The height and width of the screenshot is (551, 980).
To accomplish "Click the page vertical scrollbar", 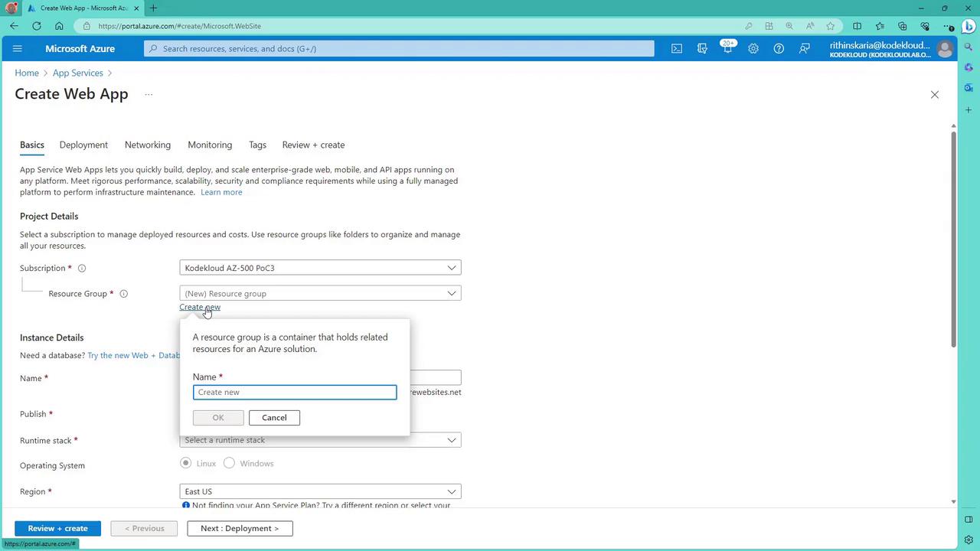I will [x=953, y=240].
